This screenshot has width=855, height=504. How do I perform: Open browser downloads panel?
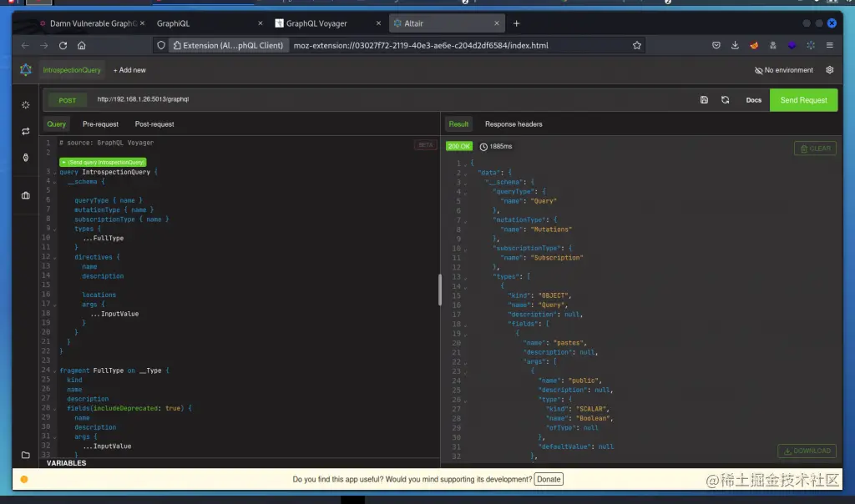pyautogui.click(x=735, y=45)
